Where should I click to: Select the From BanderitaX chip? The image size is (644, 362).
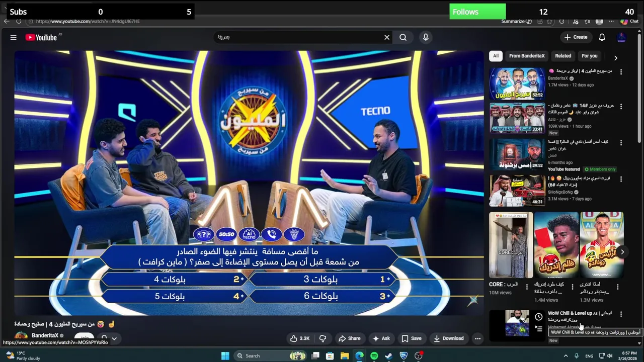(x=527, y=56)
